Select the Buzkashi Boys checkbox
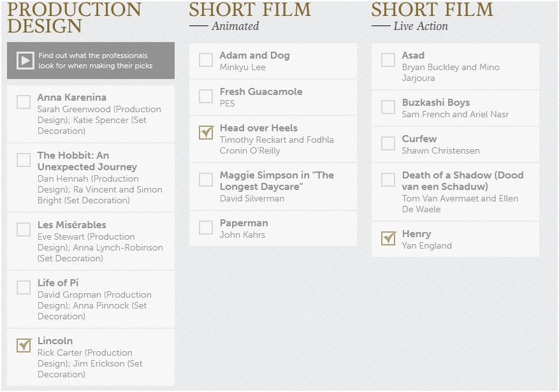The image size is (559, 392). tap(388, 107)
